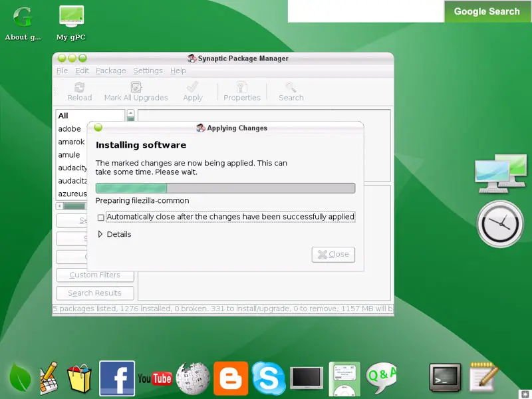Click the Apply checkmark toolbar button
The image size is (532, 399).
[x=193, y=92]
